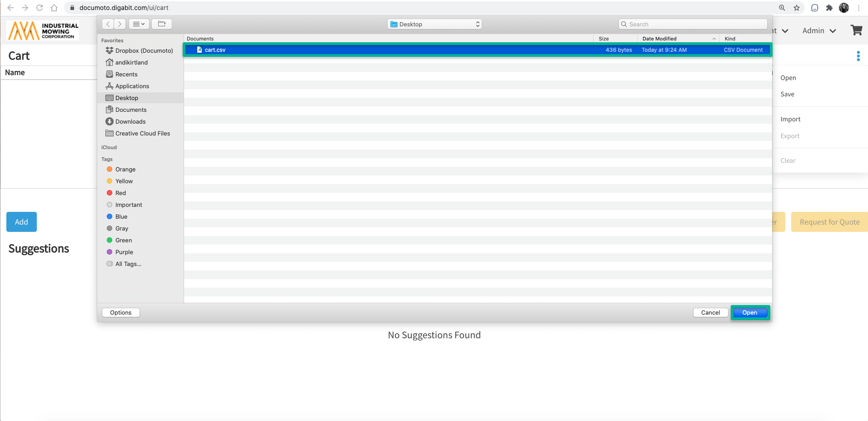Choose Import from the cart menu

[x=790, y=119]
